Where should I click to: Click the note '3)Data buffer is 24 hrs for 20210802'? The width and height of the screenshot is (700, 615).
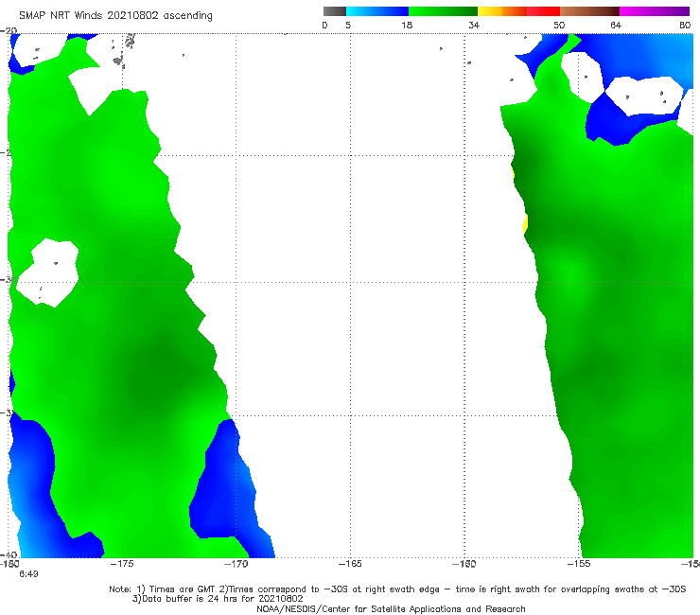pos(218,599)
